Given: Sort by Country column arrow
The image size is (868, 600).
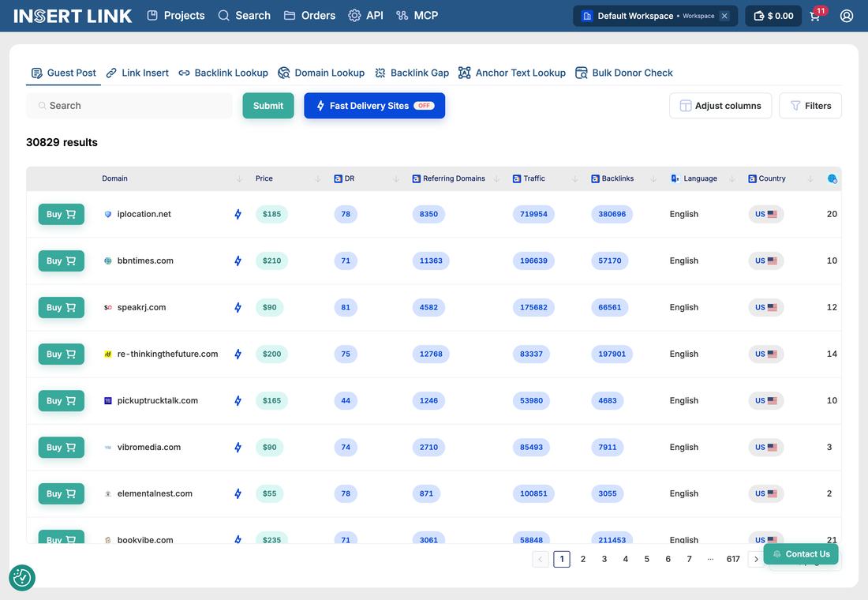Looking at the screenshot, I should click(810, 178).
